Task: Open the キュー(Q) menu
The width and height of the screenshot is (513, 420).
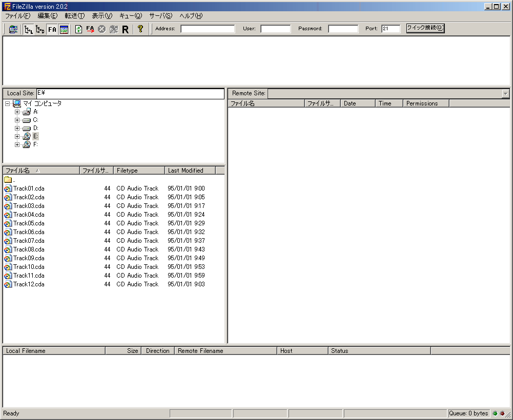Action: pyautogui.click(x=131, y=16)
